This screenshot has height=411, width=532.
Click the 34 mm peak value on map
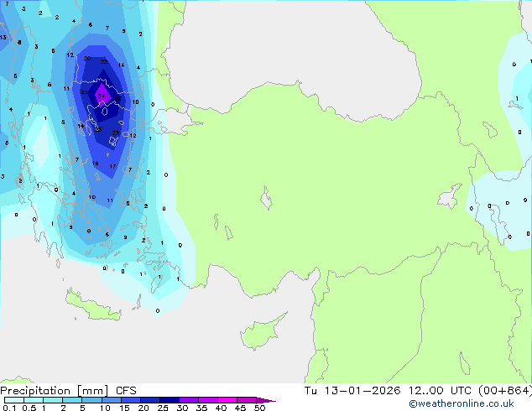pos(101,96)
